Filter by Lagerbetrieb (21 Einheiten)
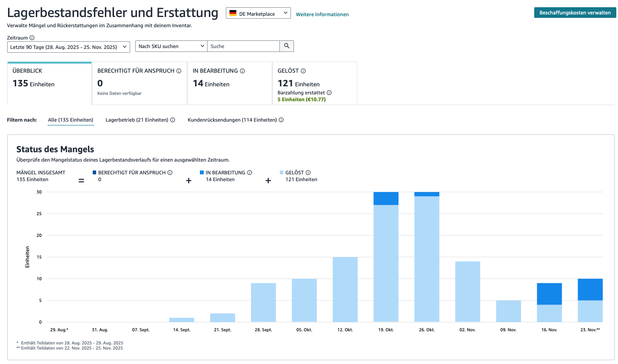Image resolution: width=618 pixels, height=364 pixels. tap(137, 120)
